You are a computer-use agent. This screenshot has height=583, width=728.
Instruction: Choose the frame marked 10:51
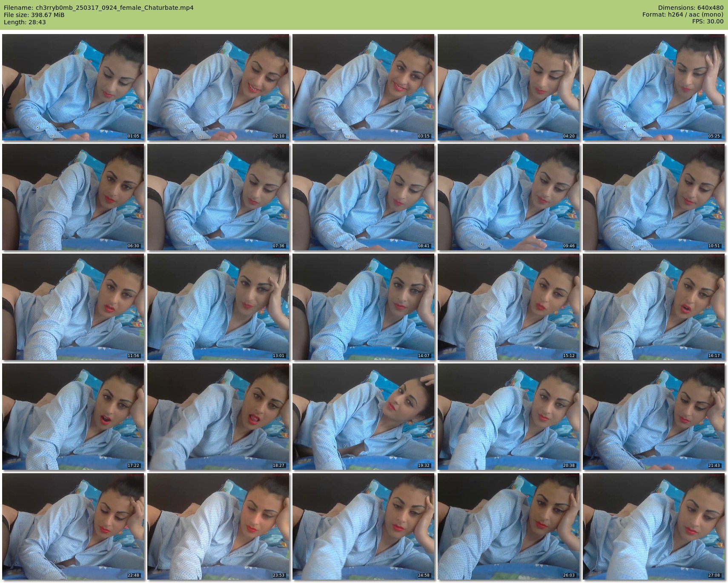pyautogui.click(x=654, y=197)
